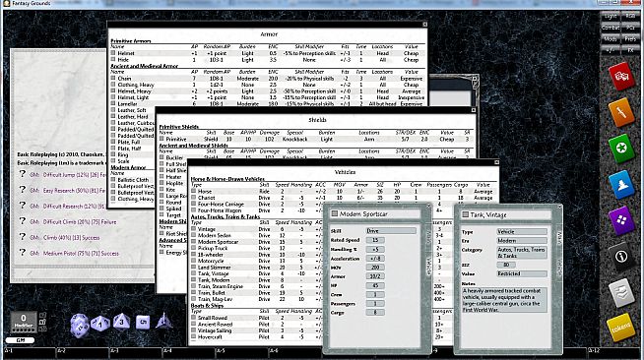
Task: Open the Pickup Truck vehicle entry
Action: (213, 248)
